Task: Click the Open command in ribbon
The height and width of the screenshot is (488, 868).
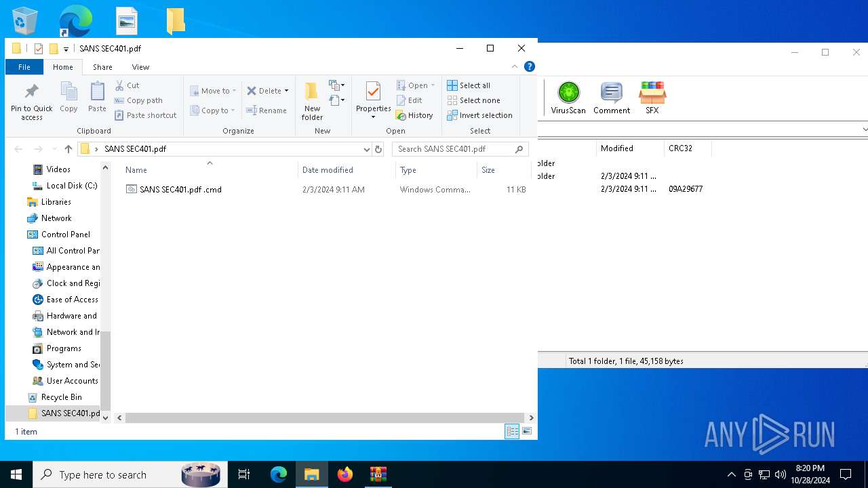Action: pyautogui.click(x=415, y=85)
